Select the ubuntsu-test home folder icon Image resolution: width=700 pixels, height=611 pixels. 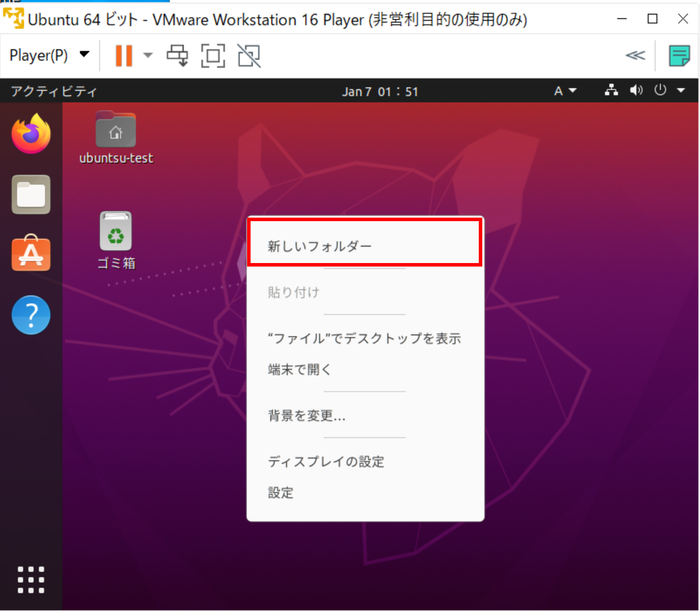click(x=116, y=138)
